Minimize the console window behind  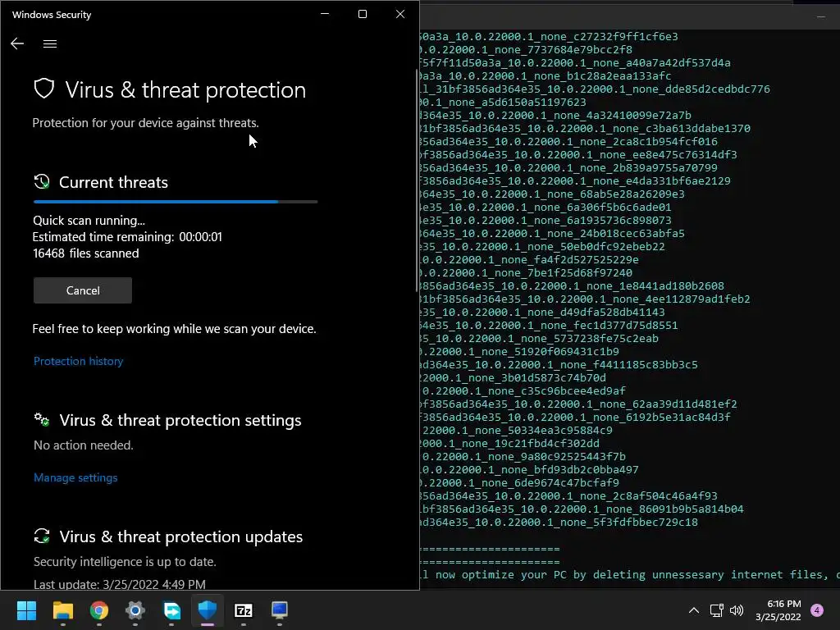tap(820, 17)
